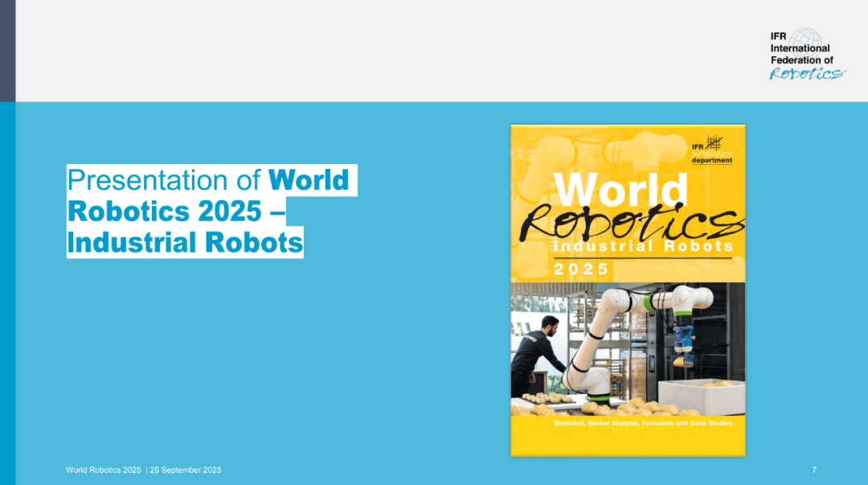This screenshot has width=868, height=485.
Task: Click the 'IFR statistical department' logo on the cover
Action: (x=712, y=150)
